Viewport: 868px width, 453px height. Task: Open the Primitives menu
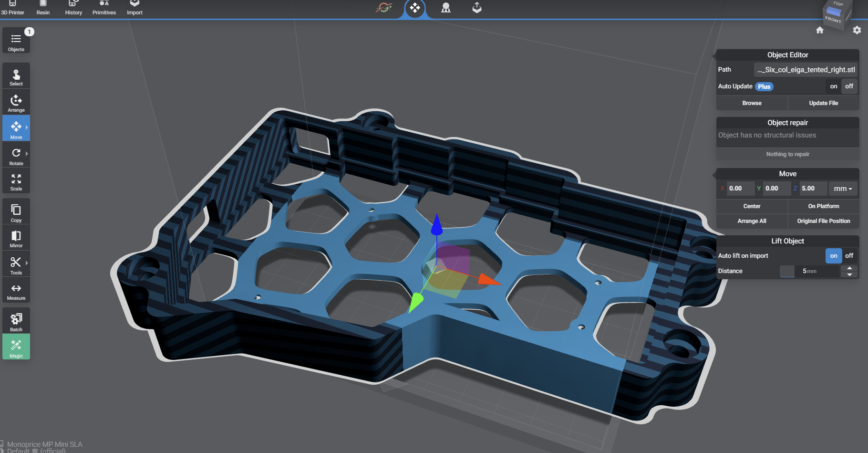(104, 8)
